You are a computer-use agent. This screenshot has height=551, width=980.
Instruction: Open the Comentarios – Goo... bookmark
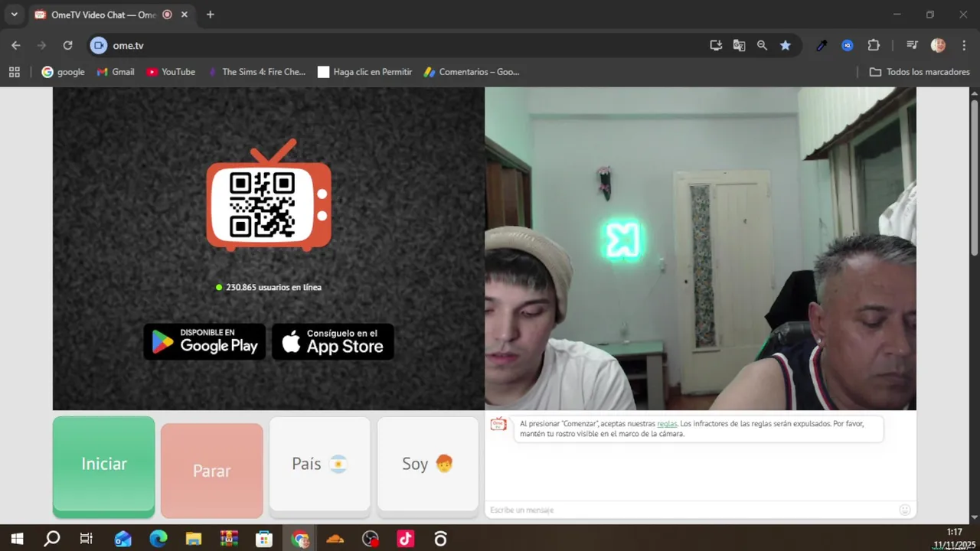pyautogui.click(x=472, y=72)
